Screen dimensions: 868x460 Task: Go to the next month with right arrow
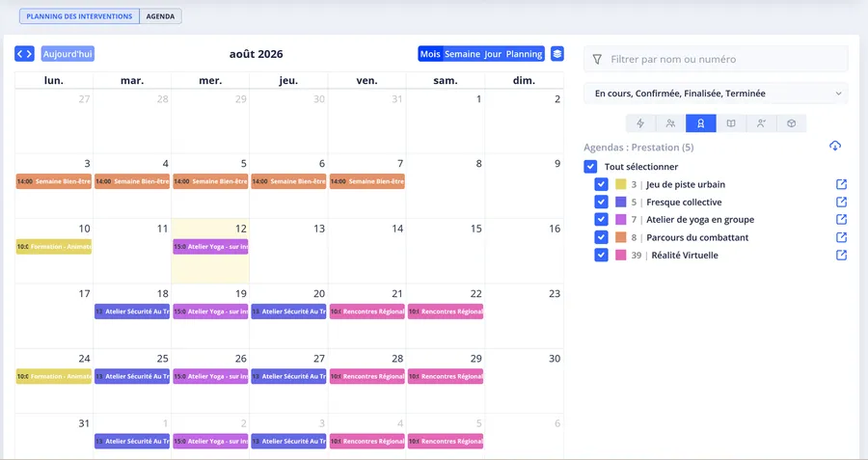point(29,54)
